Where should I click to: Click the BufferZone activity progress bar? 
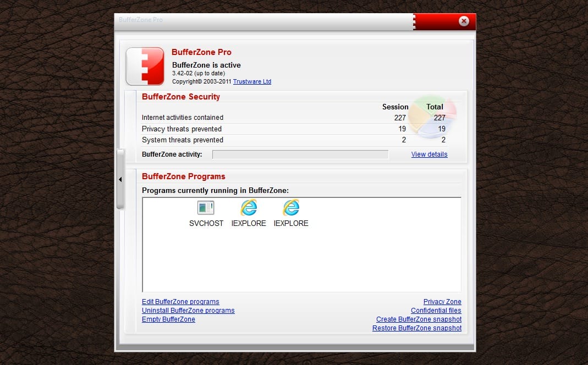click(x=300, y=154)
